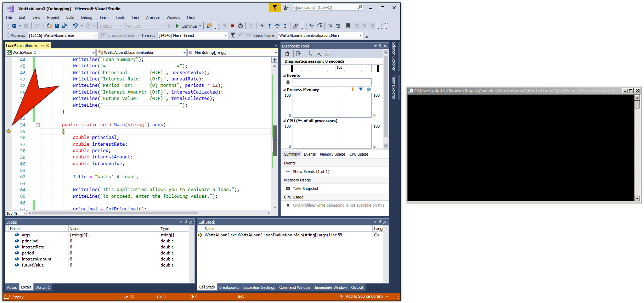
Task: Click the code editor horizontal scrollbar
Action: (115, 213)
